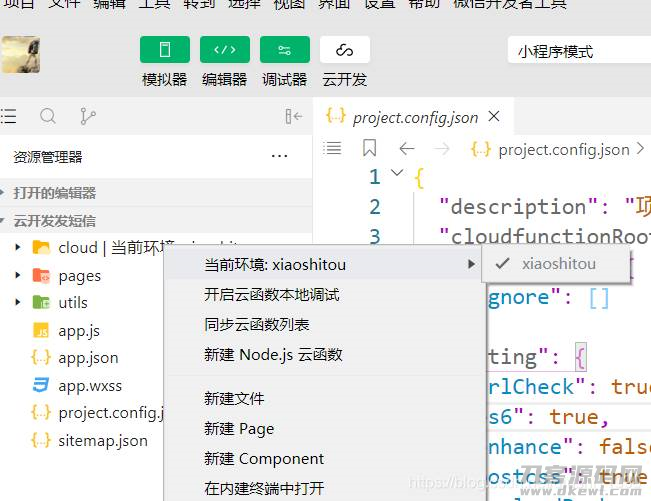Click the sitemap.json braces icon
This screenshot has height=501, width=651.
coord(41,440)
